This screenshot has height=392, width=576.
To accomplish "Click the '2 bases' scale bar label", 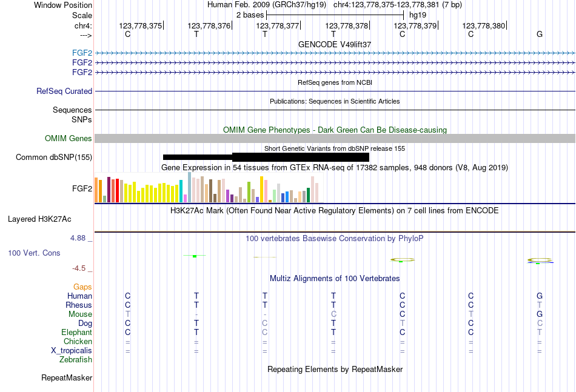I will [x=250, y=15].
